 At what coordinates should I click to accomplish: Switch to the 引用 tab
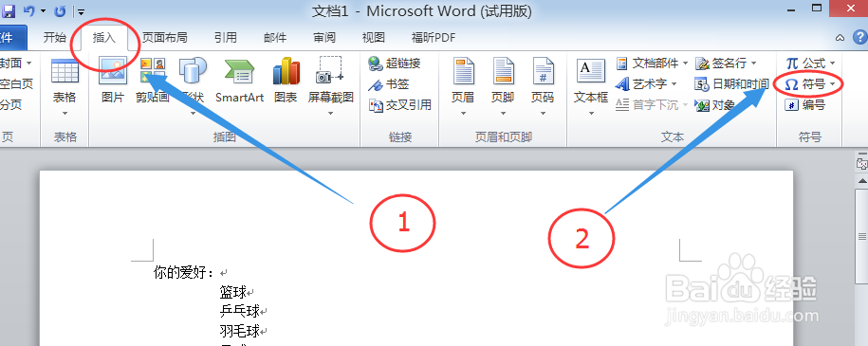click(226, 37)
